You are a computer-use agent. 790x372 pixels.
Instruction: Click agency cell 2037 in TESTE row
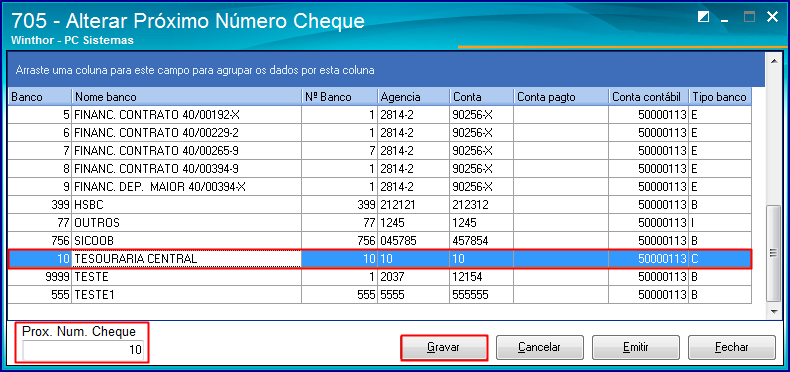tap(413, 277)
